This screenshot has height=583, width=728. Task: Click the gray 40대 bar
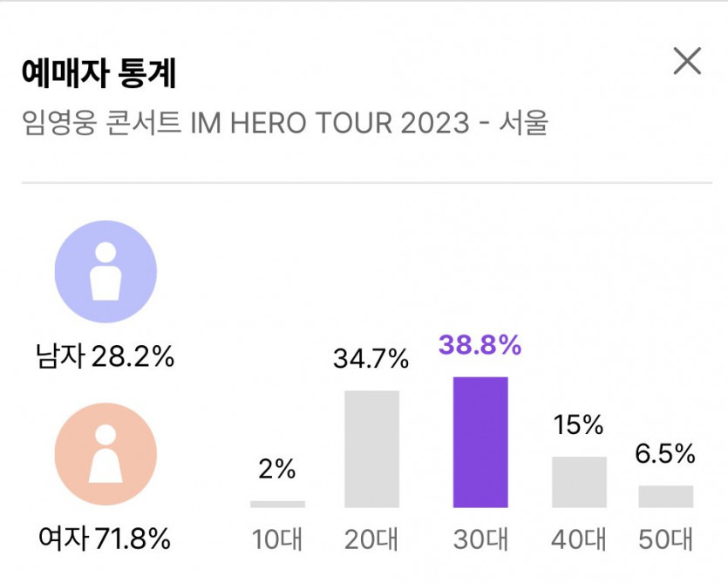[579, 482]
